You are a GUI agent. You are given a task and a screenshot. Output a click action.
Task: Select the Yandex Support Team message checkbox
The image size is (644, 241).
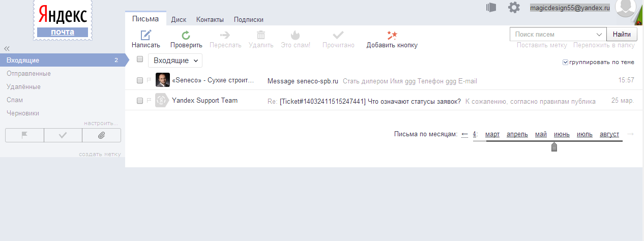[140, 101]
